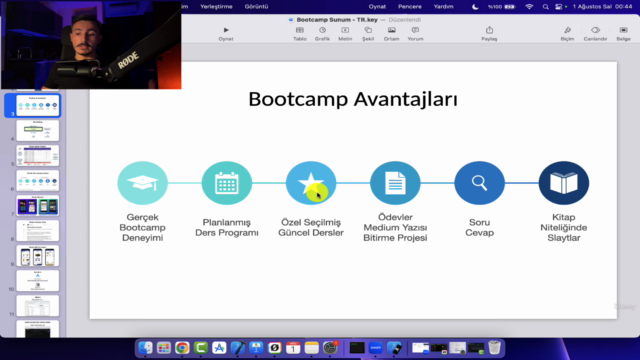Click the Bootcamp Sunum - TR.key document title
The width and height of the screenshot is (640, 360).
tap(337, 20)
